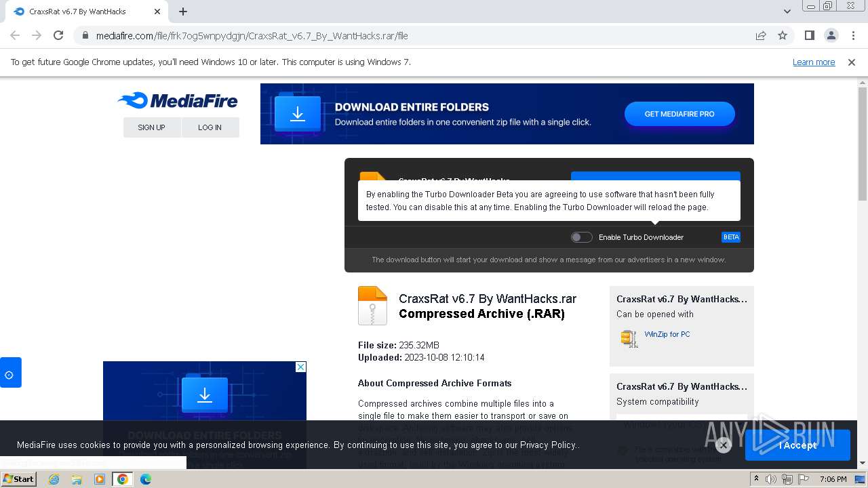Click the 7:06 PM taskbar clock
This screenshot has height=488, width=868.
coord(833,479)
